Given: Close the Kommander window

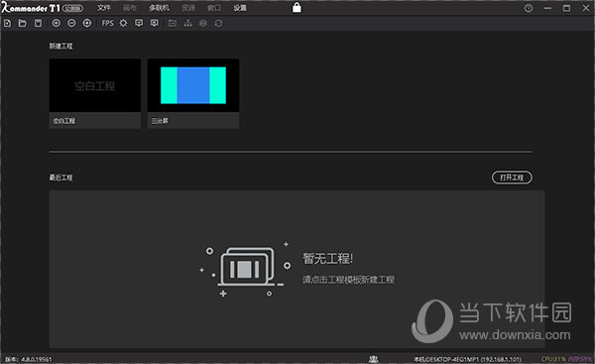Looking at the screenshot, I should click(x=586, y=8).
